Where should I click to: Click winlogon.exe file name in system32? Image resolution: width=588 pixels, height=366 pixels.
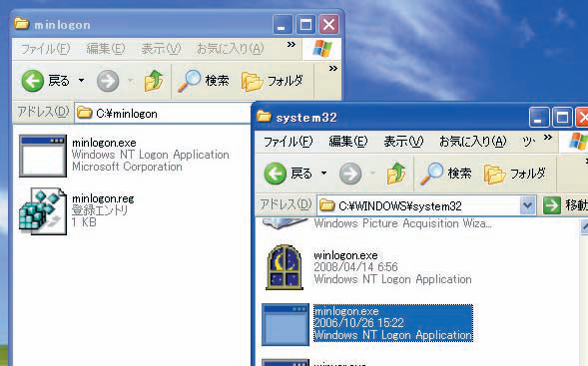coord(345,255)
